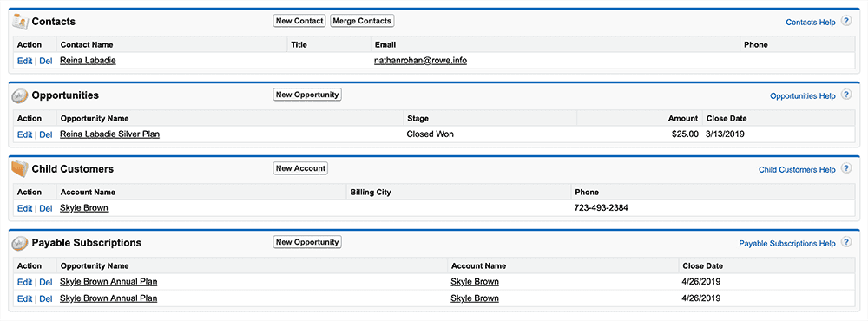Click the Payable Subscriptions section heading
Viewport: 868px width, 321px height.
tap(87, 242)
